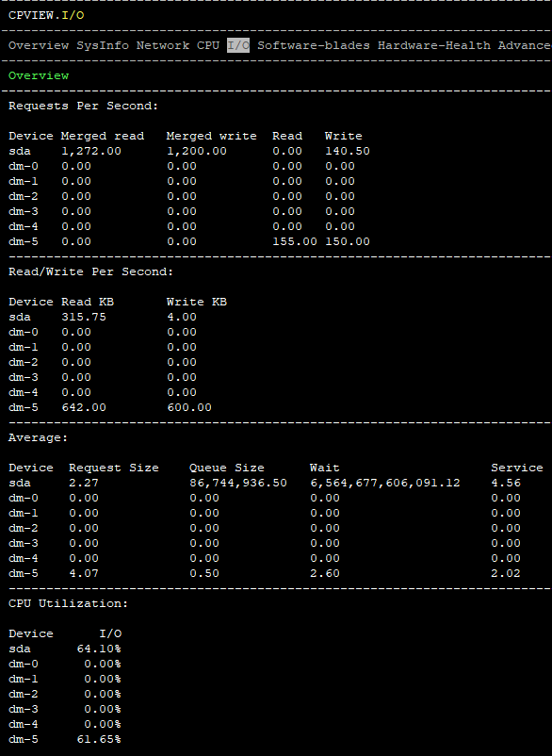Screen dimensions: 552x756
Task: Click the sda Wait value 6,564,677,606,091.12
Action: click(x=385, y=483)
